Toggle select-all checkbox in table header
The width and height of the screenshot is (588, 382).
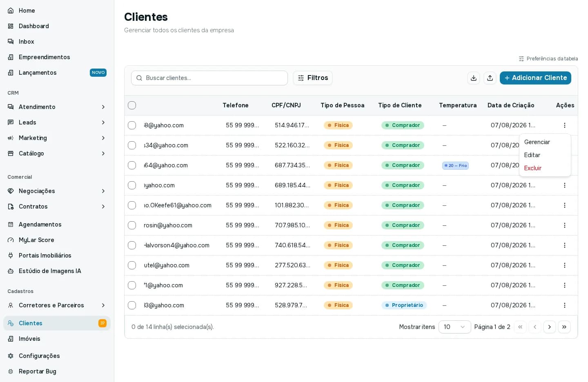coord(132,105)
